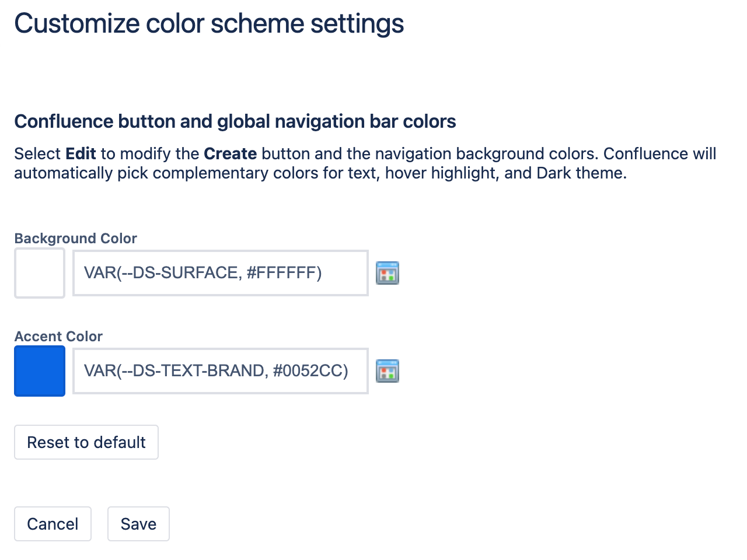
Task: Click the bold Edit word in description
Action: click(81, 153)
